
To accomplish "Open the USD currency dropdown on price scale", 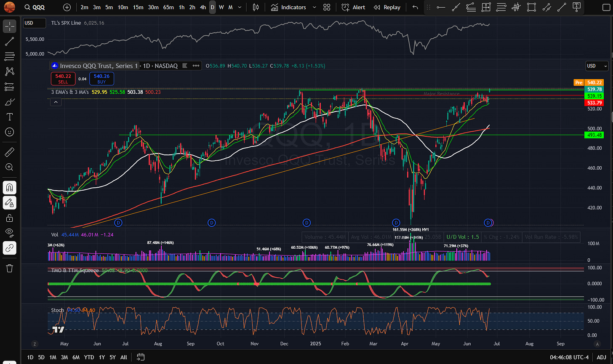I will coord(597,66).
